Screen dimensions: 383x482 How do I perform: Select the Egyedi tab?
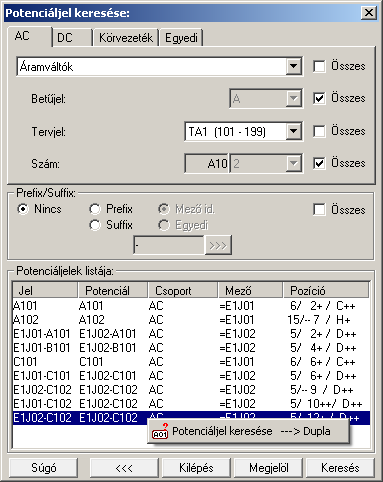[181, 38]
